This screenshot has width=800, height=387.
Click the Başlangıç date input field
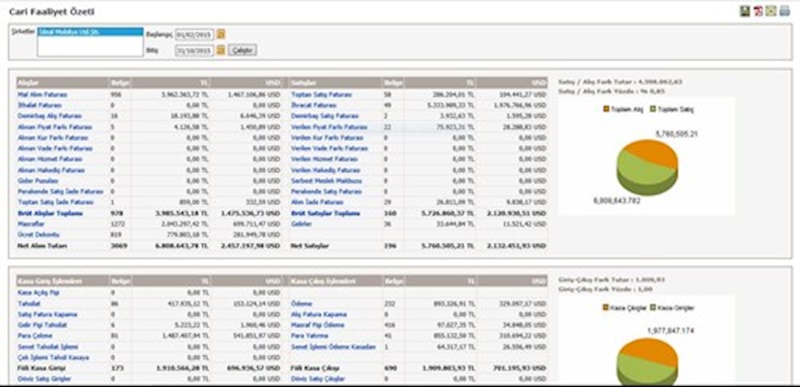pyautogui.click(x=194, y=35)
